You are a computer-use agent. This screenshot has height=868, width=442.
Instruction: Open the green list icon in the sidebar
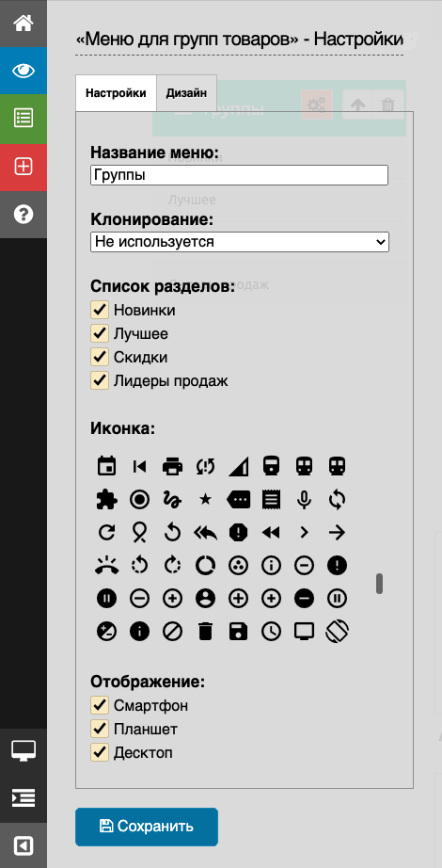click(x=24, y=118)
